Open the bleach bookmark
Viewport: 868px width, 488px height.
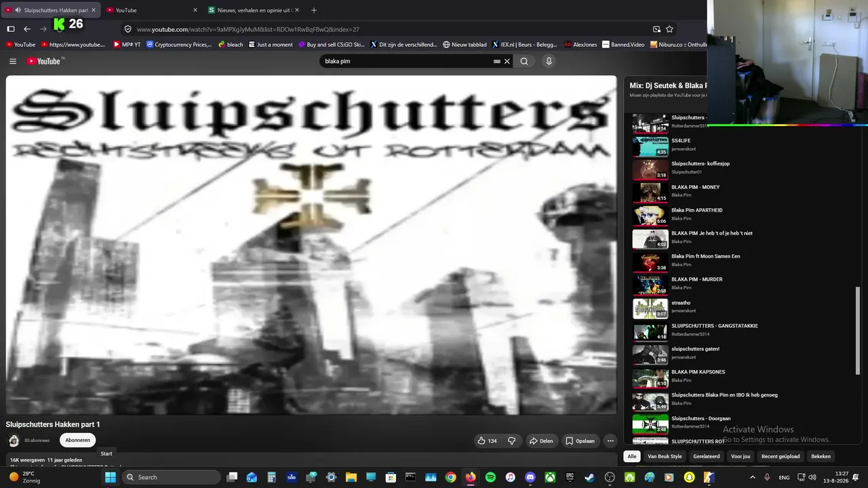click(x=230, y=45)
